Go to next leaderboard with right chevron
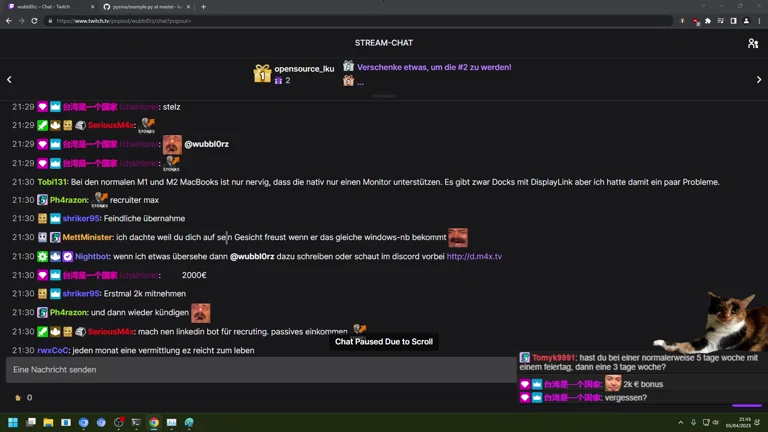Image resolution: width=768 pixels, height=432 pixels. click(x=758, y=80)
